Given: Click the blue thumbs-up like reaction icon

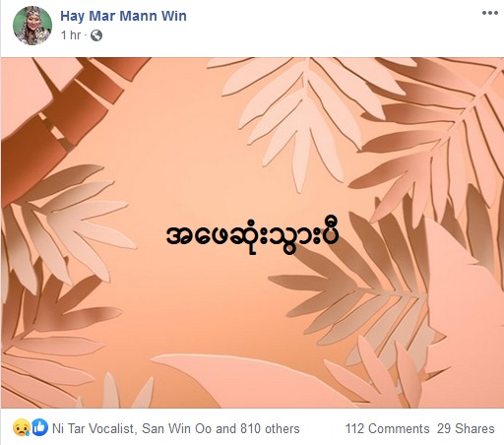Looking at the screenshot, I should 39,427.
